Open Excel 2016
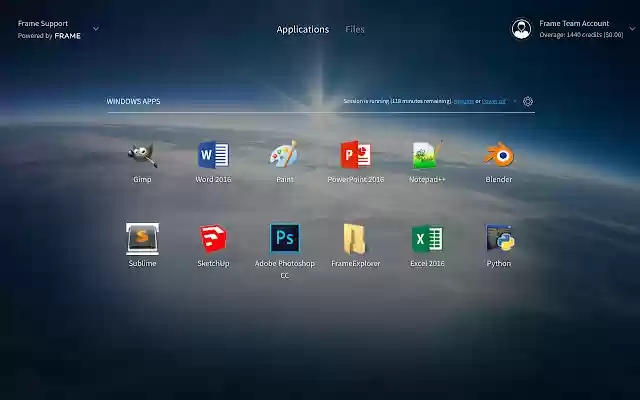 point(427,239)
